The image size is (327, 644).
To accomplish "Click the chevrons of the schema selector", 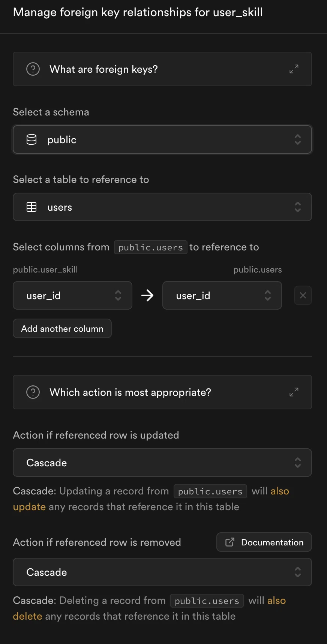I will [x=298, y=139].
